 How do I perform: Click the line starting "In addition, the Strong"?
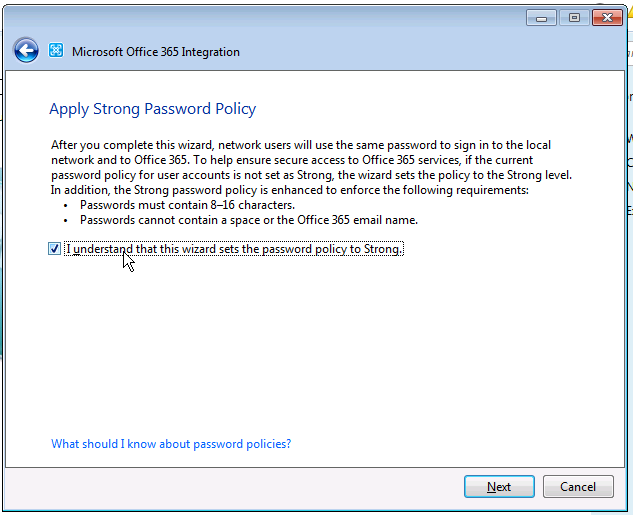coord(290,190)
